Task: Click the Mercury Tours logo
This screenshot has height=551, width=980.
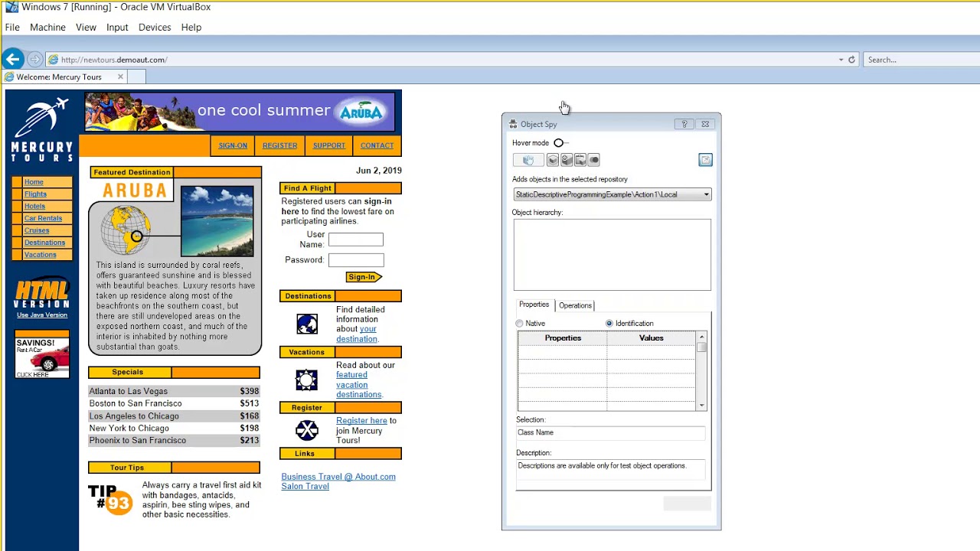Action: coord(41,129)
